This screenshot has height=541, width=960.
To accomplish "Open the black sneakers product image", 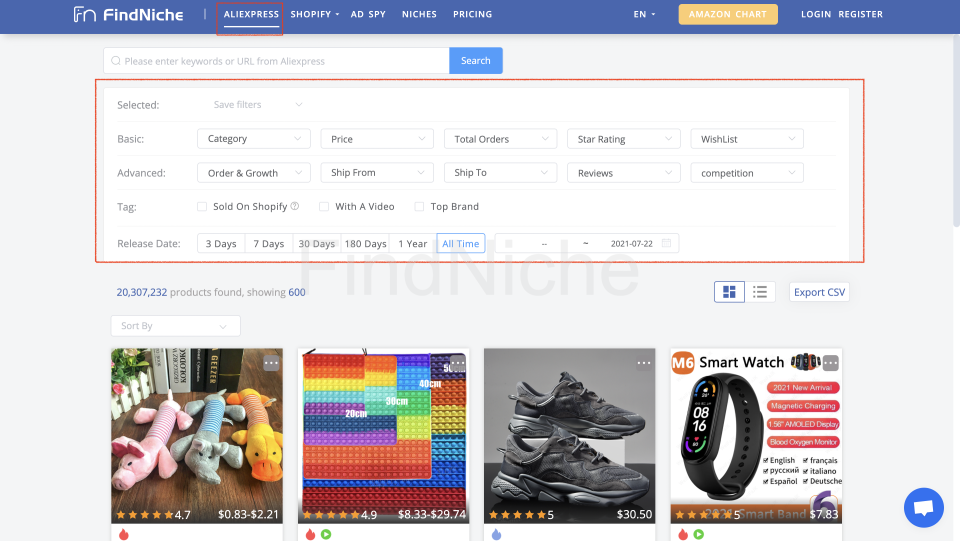I will click(569, 436).
